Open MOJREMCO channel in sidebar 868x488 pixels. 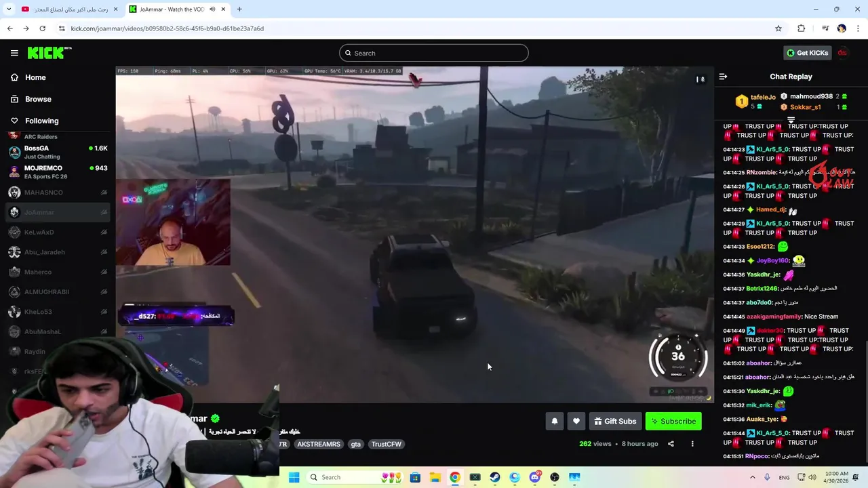pyautogui.click(x=58, y=172)
